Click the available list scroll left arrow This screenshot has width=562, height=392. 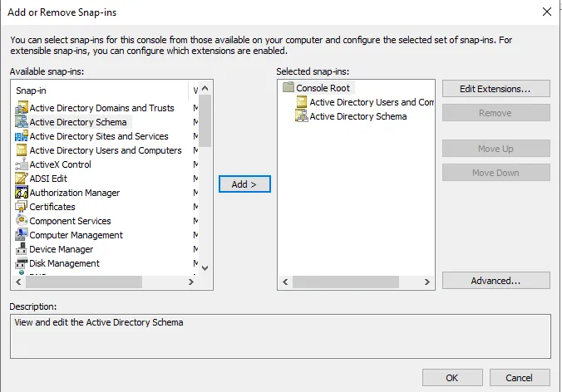point(18,282)
